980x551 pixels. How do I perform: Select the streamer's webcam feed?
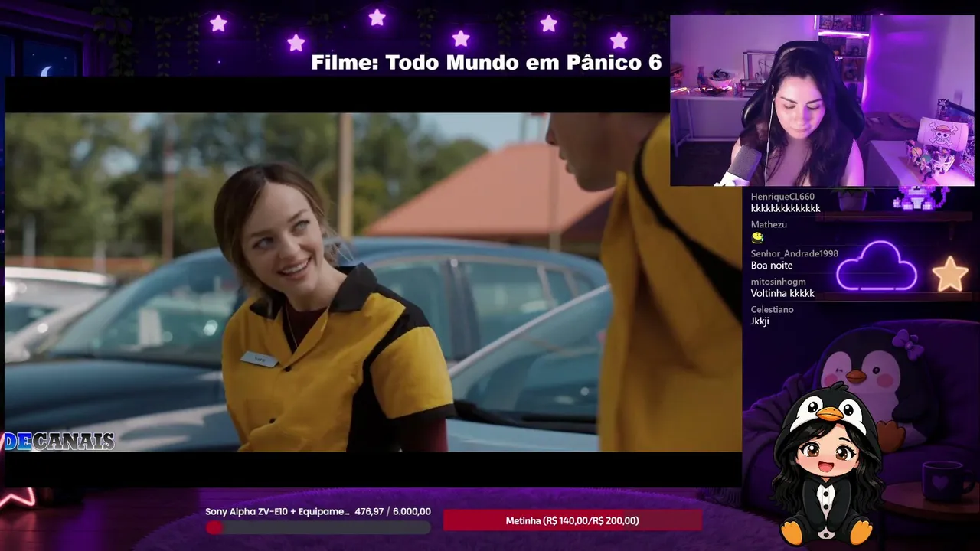822,101
